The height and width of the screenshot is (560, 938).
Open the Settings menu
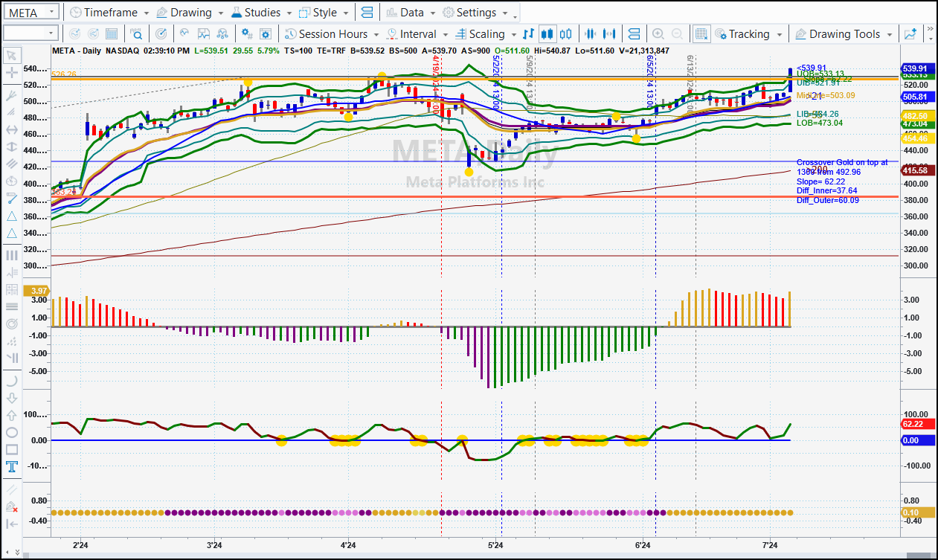pyautogui.click(x=475, y=12)
